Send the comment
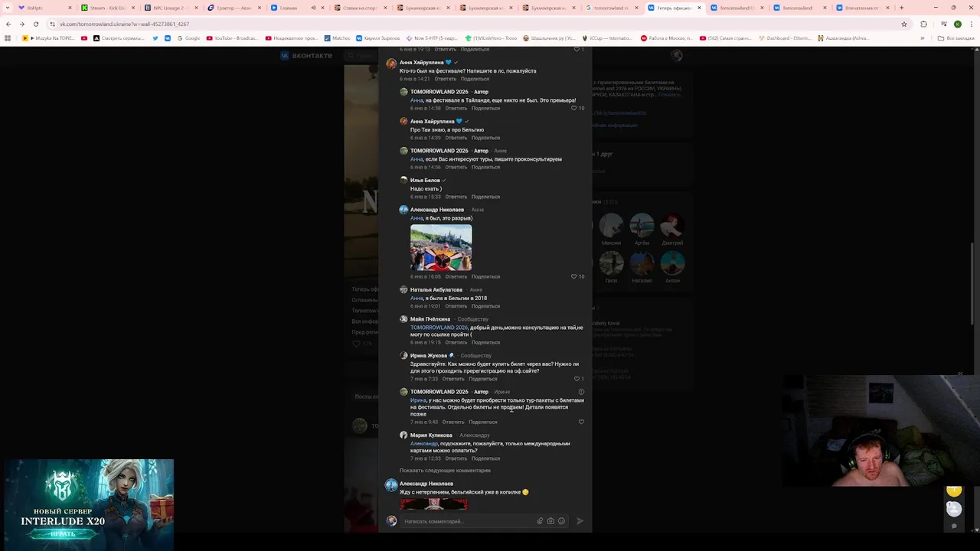Image resolution: width=980 pixels, height=551 pixels. 580,521
